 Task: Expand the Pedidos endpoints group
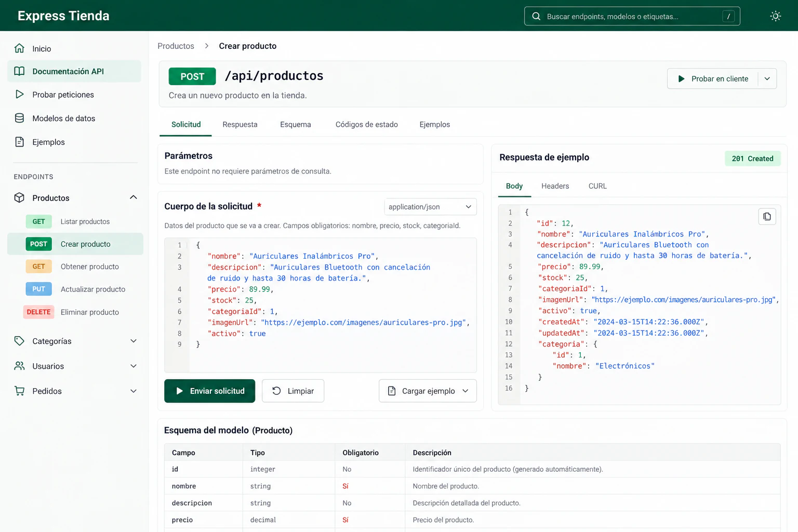(x=134, y=391)
